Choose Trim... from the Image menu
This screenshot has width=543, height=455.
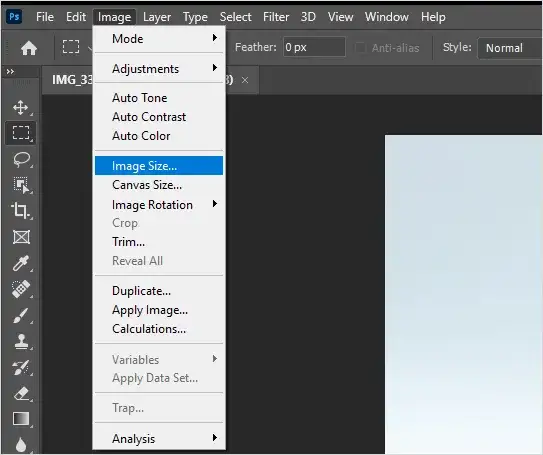click(159, 242)
